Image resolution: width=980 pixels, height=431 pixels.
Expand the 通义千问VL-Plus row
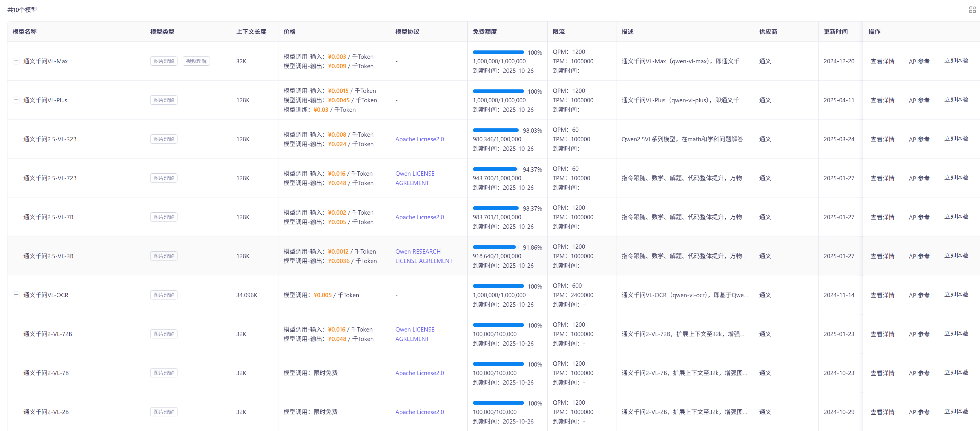tap(16, 100)
